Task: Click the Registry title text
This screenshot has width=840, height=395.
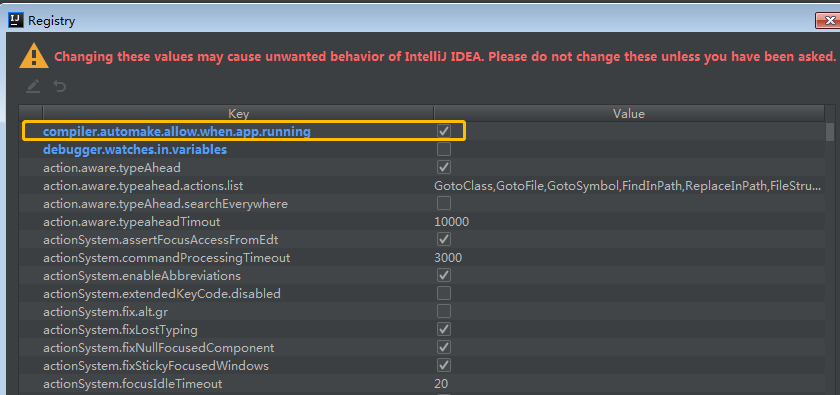Action: coord(51,21)
